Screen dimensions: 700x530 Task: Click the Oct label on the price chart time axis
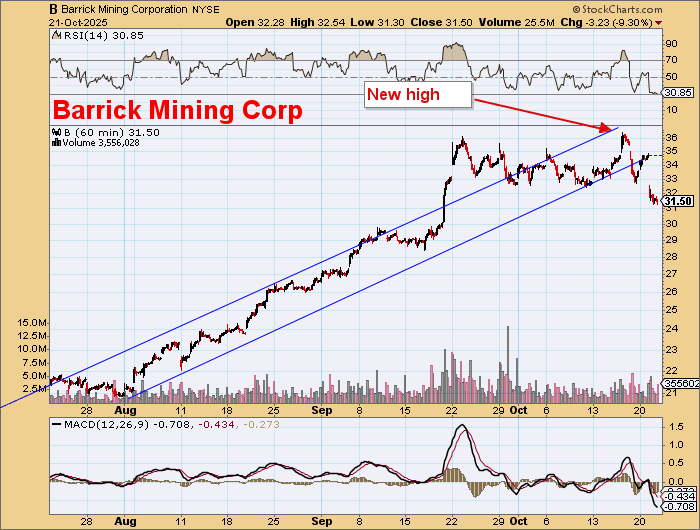click(518, 410)
